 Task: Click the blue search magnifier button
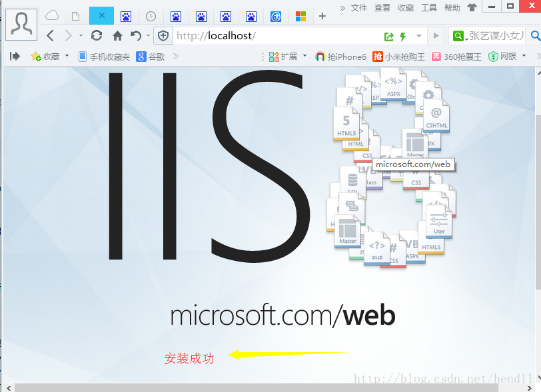[x=535, y=35]
